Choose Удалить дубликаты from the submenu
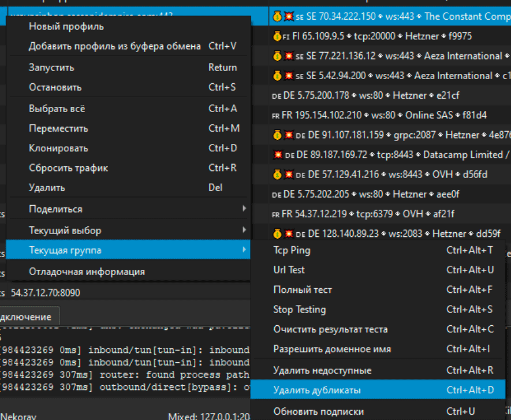 pos(317,391)
